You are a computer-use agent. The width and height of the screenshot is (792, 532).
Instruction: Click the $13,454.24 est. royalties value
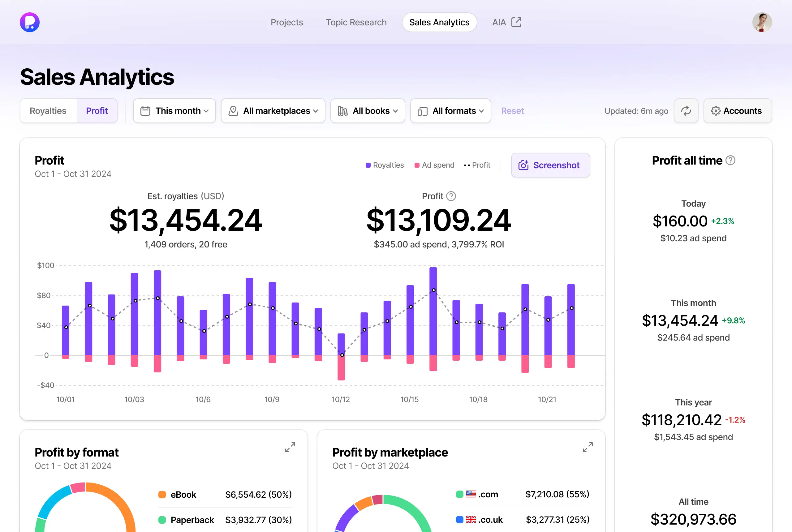pyautogui.click(x=186, y=221)
